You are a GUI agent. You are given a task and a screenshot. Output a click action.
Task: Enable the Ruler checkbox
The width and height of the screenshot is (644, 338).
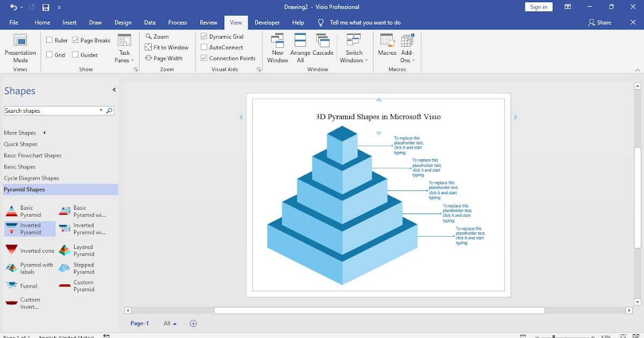coord(48,40)
